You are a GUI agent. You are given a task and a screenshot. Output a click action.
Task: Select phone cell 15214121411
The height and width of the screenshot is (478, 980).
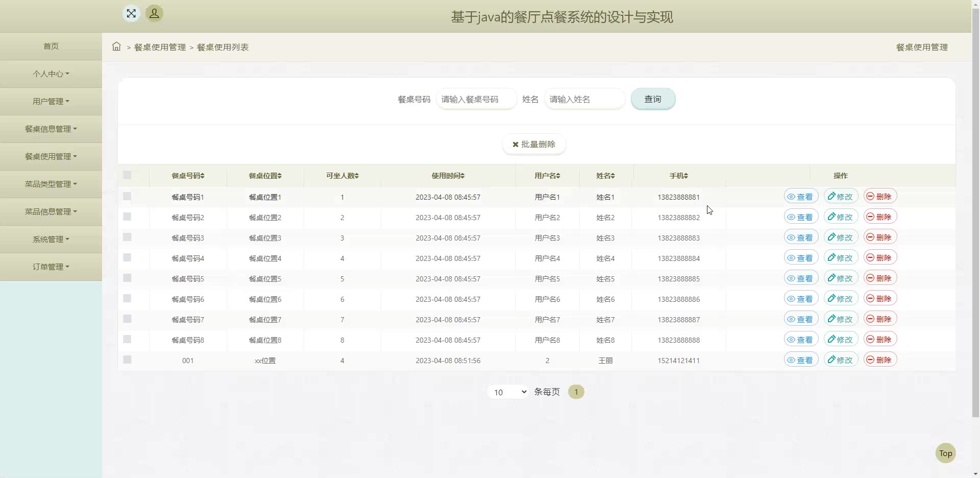678,361
